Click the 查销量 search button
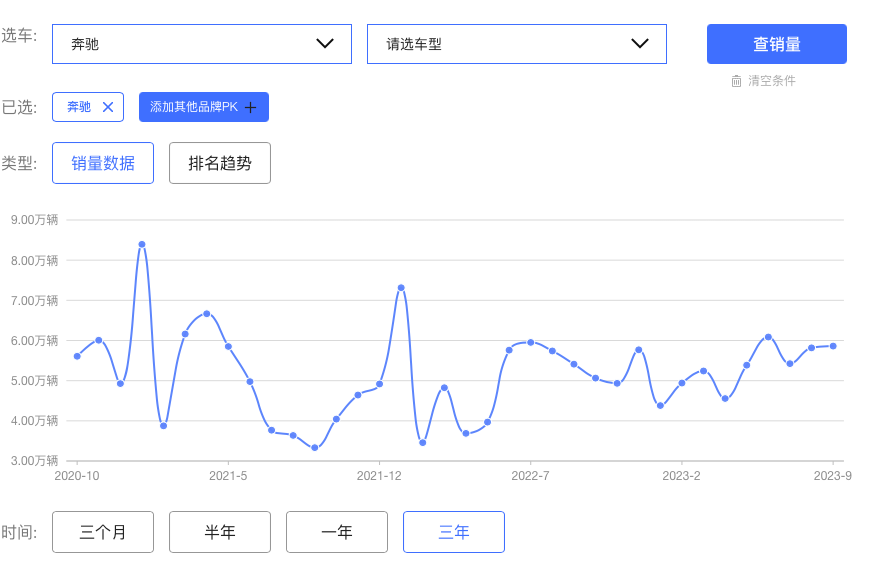 tap(777, 44)
